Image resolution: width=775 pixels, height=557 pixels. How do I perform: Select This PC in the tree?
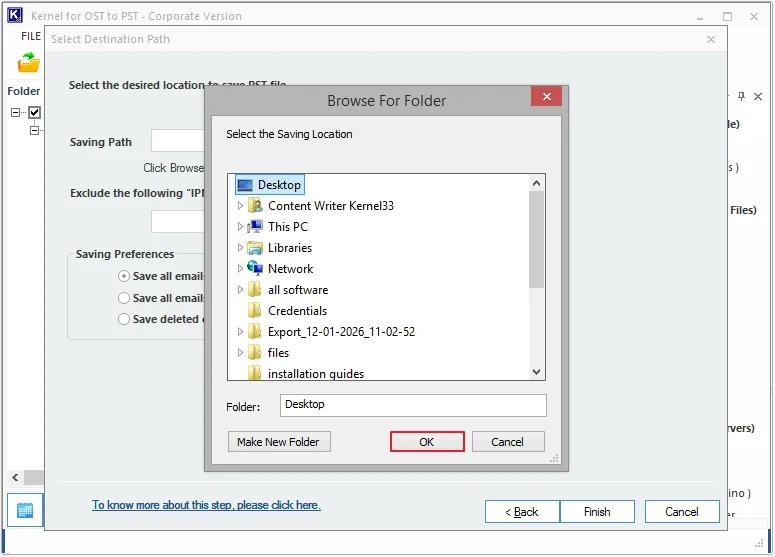pyautogui.click(x=288, y=227)
